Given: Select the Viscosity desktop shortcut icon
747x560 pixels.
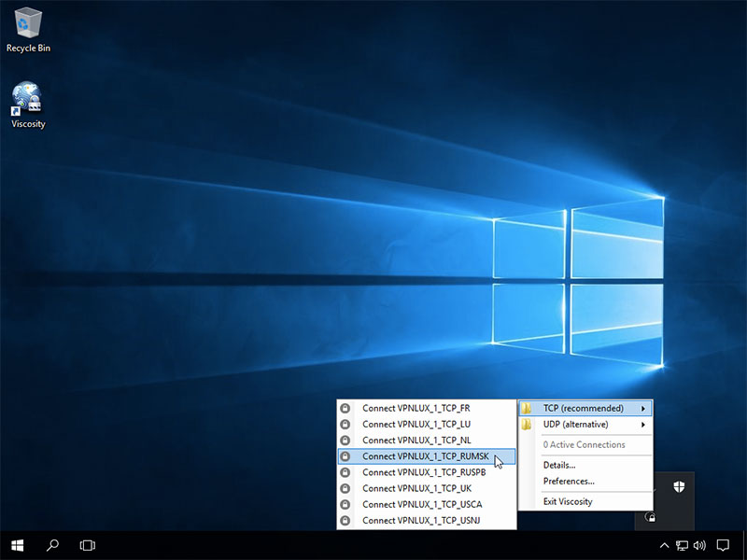Looking at the screenshot, I should tap(28, 105).
